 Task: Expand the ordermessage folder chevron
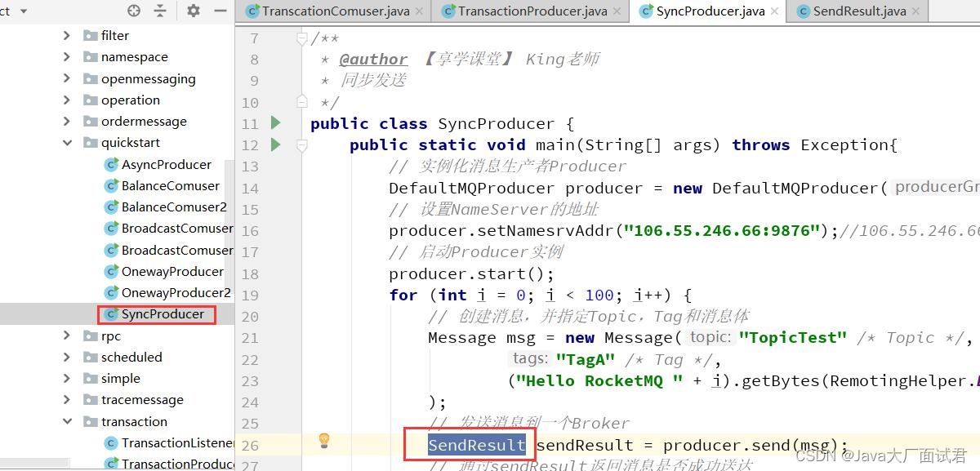67,121
